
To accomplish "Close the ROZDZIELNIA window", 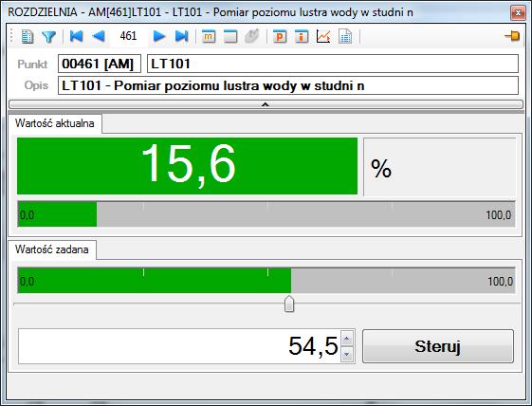I will (x=518, y=13).
